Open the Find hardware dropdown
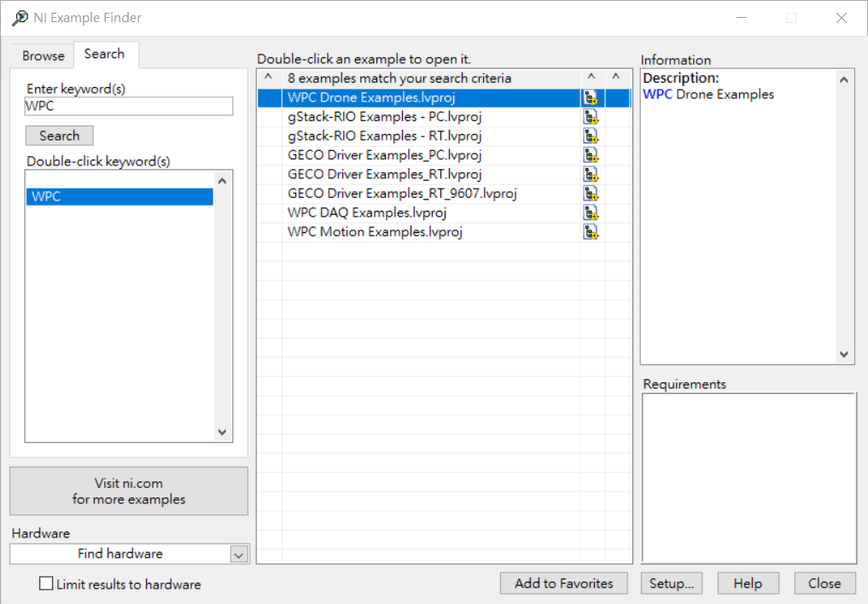Viewport: 868px width, 604px height. pos(238,555)
